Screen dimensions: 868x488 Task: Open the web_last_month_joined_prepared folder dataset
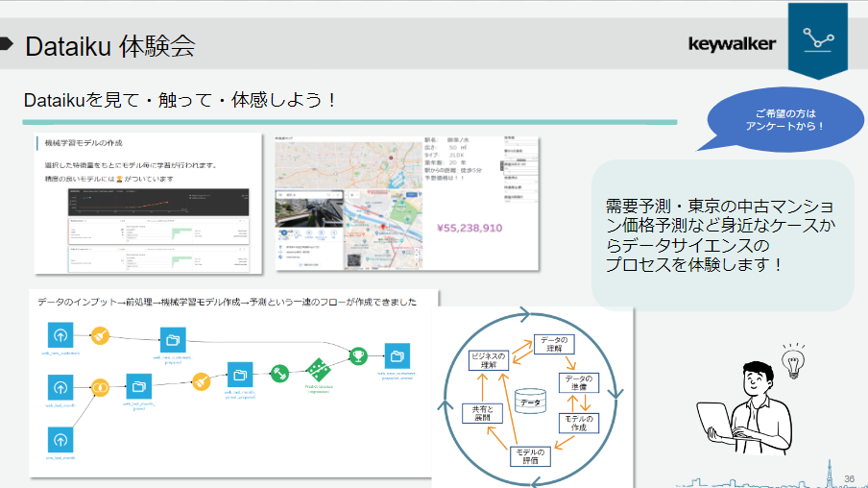tap(240, 375)
